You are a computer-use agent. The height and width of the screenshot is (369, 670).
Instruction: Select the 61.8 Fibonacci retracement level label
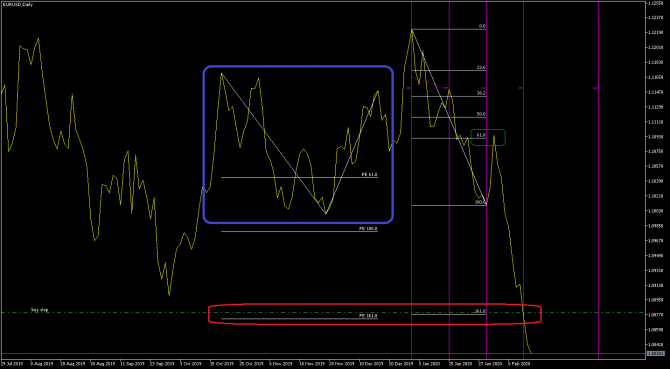click(x=481, y=135)
